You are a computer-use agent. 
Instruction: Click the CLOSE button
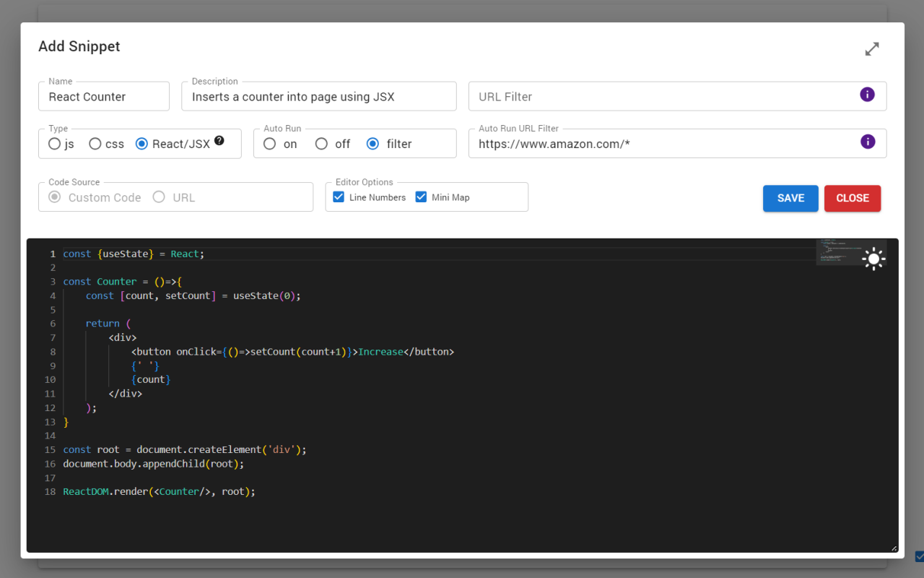pos(852,198)
